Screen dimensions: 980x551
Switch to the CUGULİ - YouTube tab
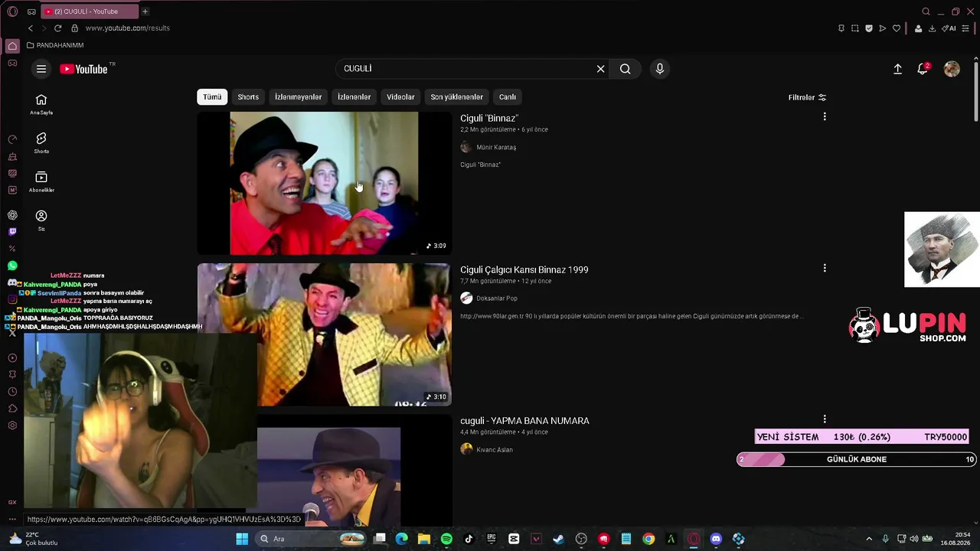pos(88,11)
